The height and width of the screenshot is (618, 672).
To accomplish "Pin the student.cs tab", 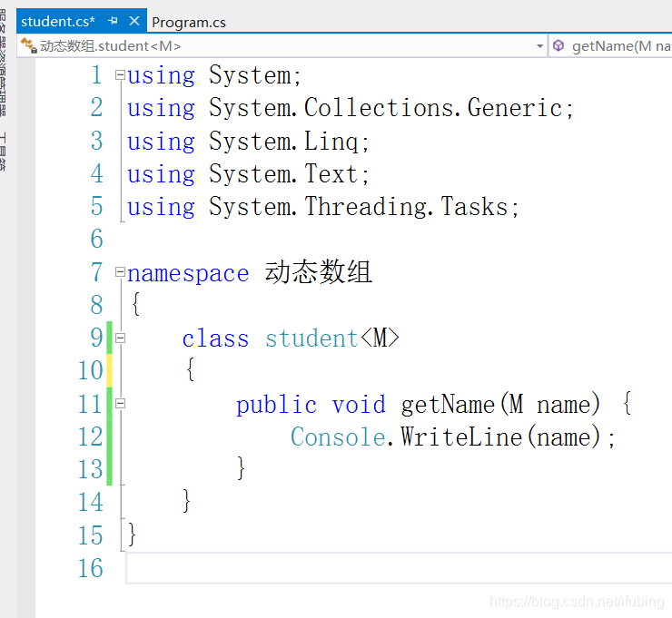I will 114,21.
